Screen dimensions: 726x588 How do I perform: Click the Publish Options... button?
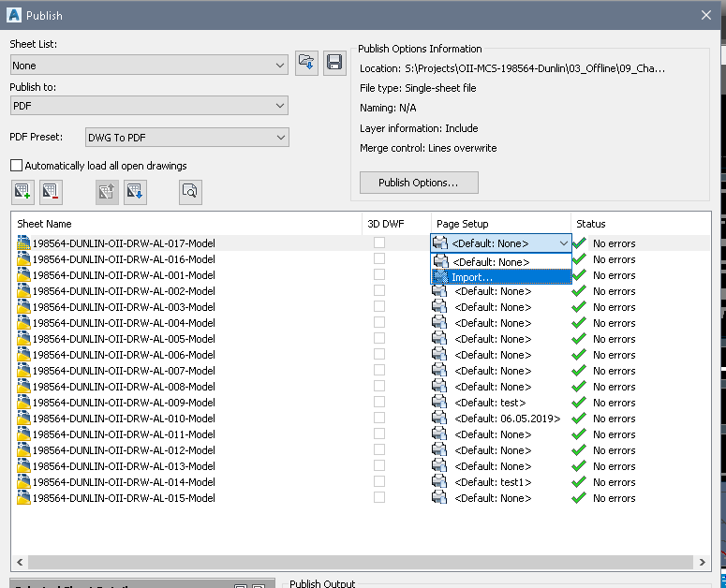pos(419,183)
